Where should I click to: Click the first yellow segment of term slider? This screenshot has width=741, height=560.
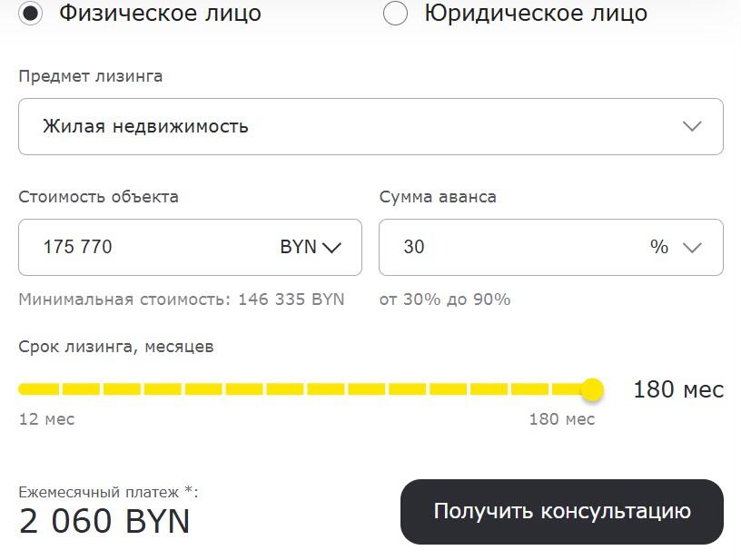(38, 389)
